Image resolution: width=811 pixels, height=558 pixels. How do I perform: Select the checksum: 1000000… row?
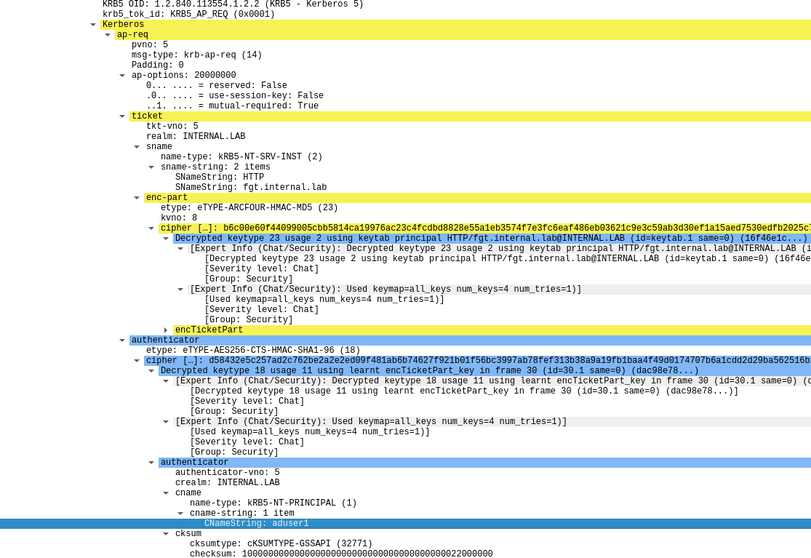[341, 554]
